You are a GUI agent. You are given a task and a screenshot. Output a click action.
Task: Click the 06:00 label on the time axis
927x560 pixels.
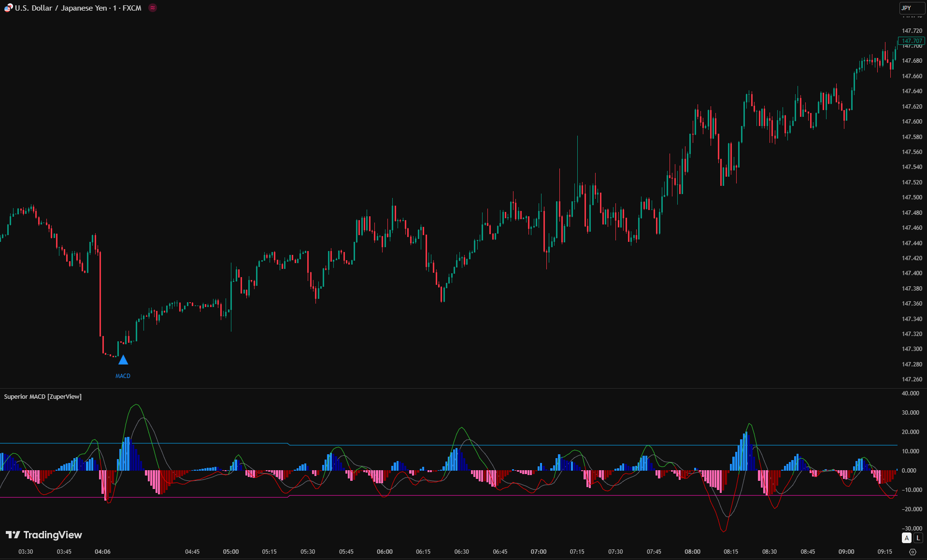(385, 552)
